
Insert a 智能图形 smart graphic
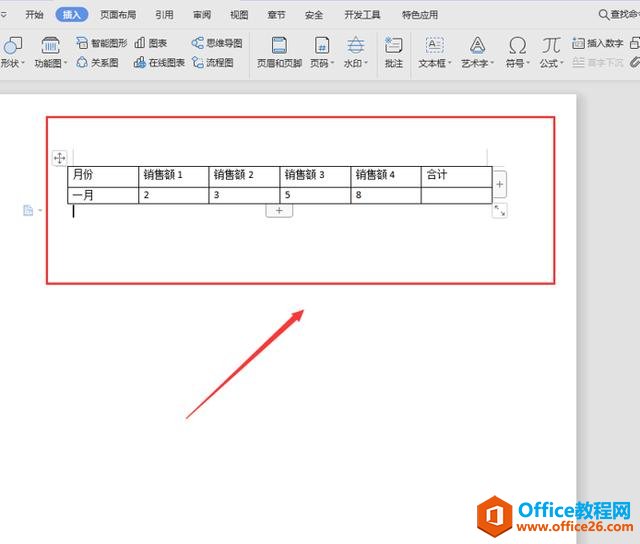(x=102, y=43)
